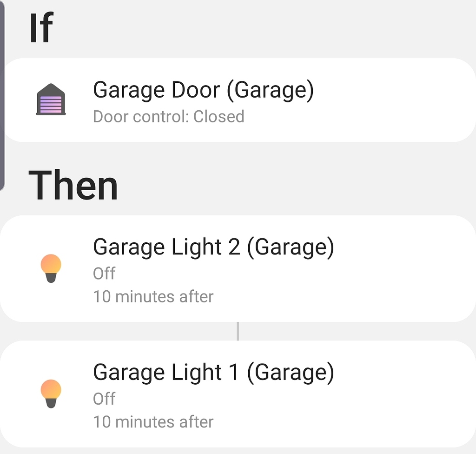Tap the 'Off' status under Garage Light 1
Image resolution: width=476 pixels, height=454 pixels.
pos(103,399)
